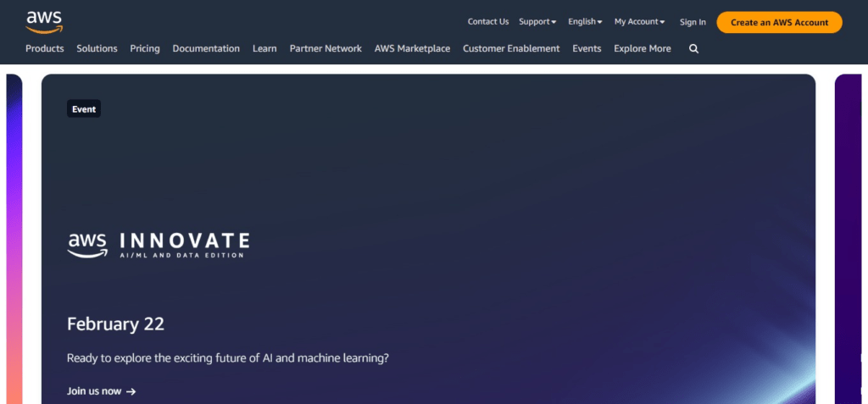Open the Partner Network menu
Screen dimensions: 868x404
(325, 49)
